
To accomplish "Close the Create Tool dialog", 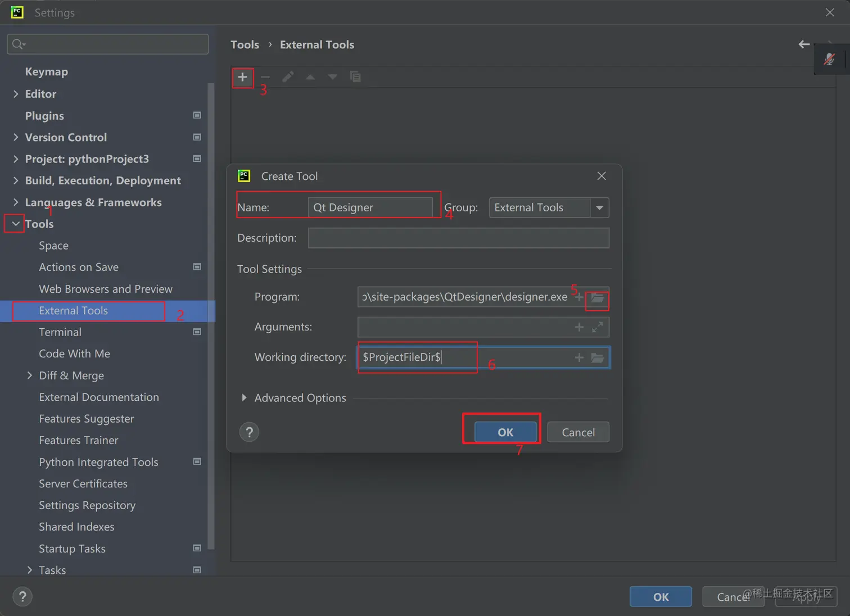I will tap(602, 176).
